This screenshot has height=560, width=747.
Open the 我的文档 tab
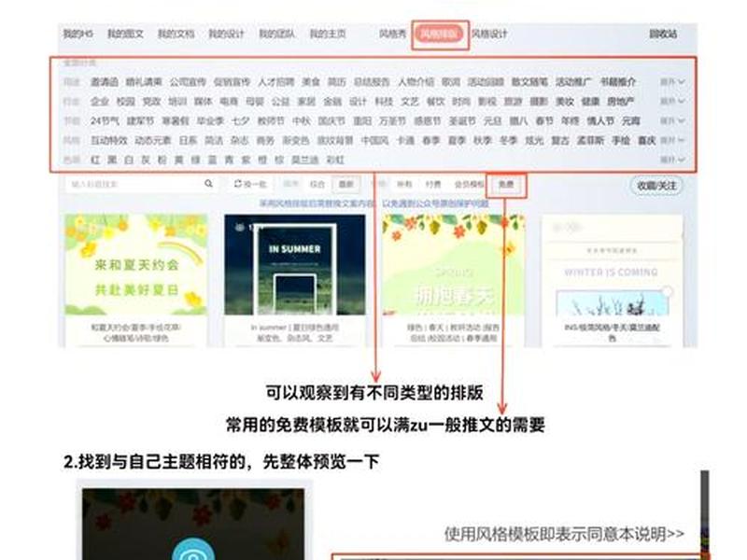click(176, 34)
